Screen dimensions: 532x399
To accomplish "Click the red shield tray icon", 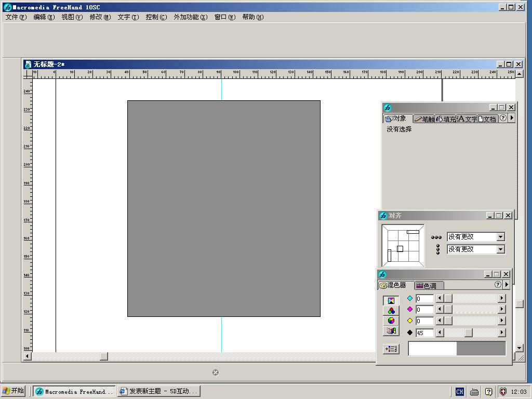I will pos(503,392).
